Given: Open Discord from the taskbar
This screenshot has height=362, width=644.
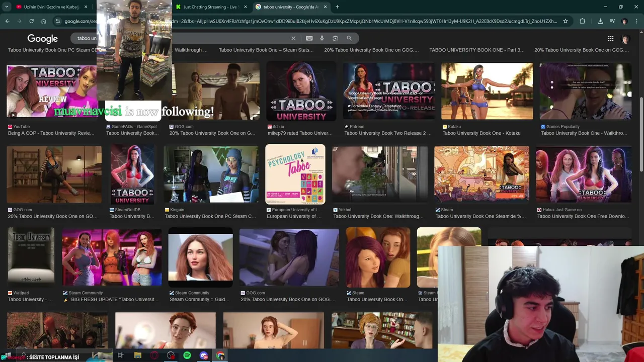Looking at the screenshot, I should [204, 355].
